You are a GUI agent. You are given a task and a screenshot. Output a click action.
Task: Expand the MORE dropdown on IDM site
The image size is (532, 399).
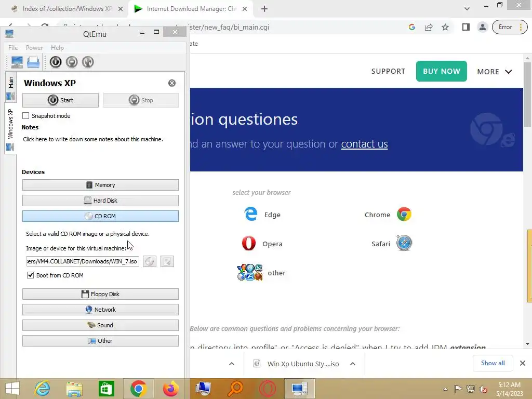[x=495, y=72]
